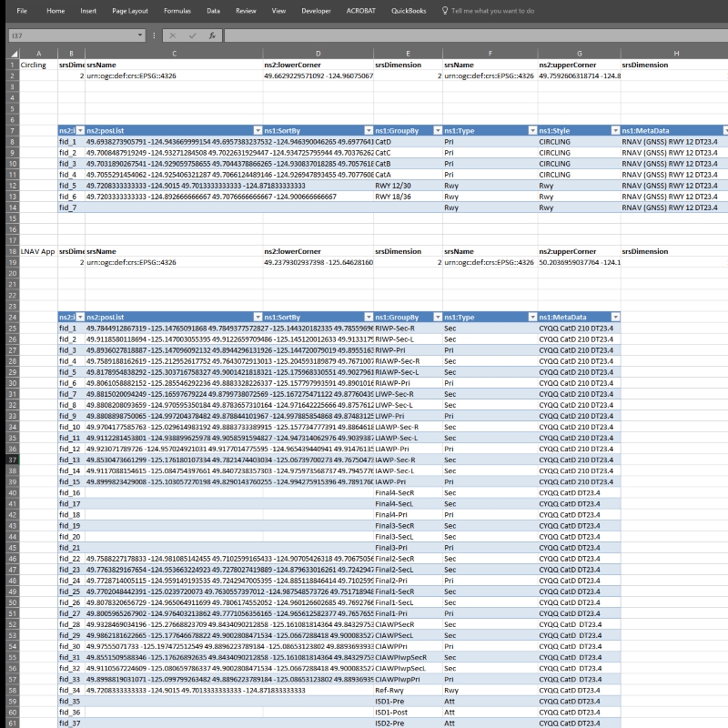The image size is (728, 728).
Task: Open the QuickBooks ribbon tab
Action: pyautogui.click(x=408, y=11)
